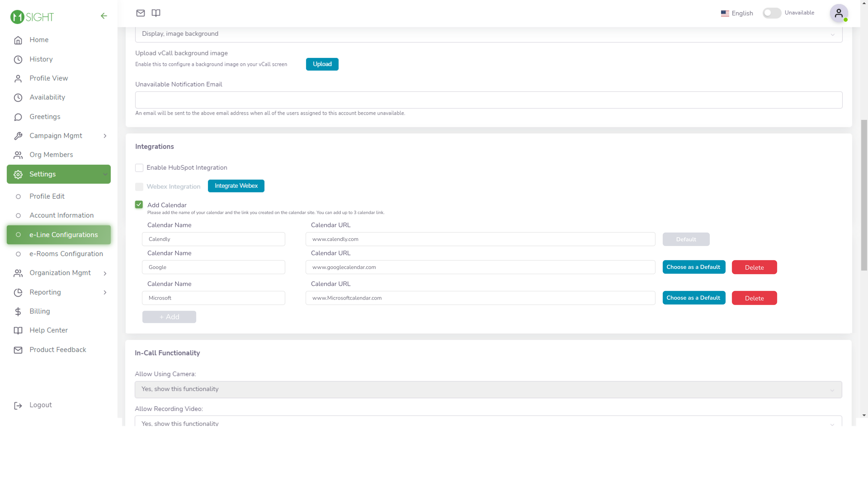Click the Profile View person icon
Image resolution: width=868 pixels, height=495 pixels.
pos(18,78)
